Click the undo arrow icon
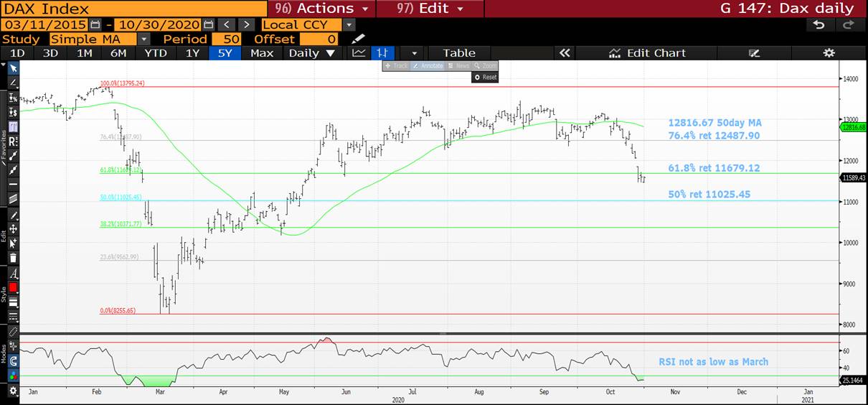 pos(819,24)
